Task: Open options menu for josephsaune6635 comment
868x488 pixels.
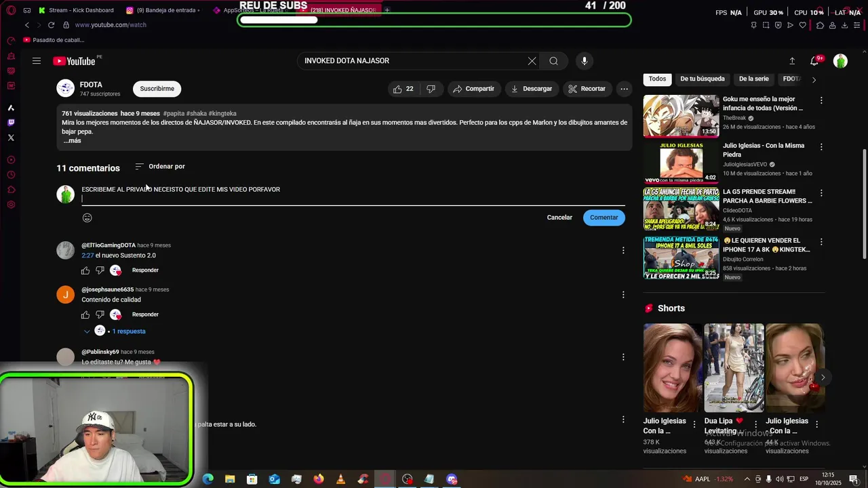Action: 623,294
